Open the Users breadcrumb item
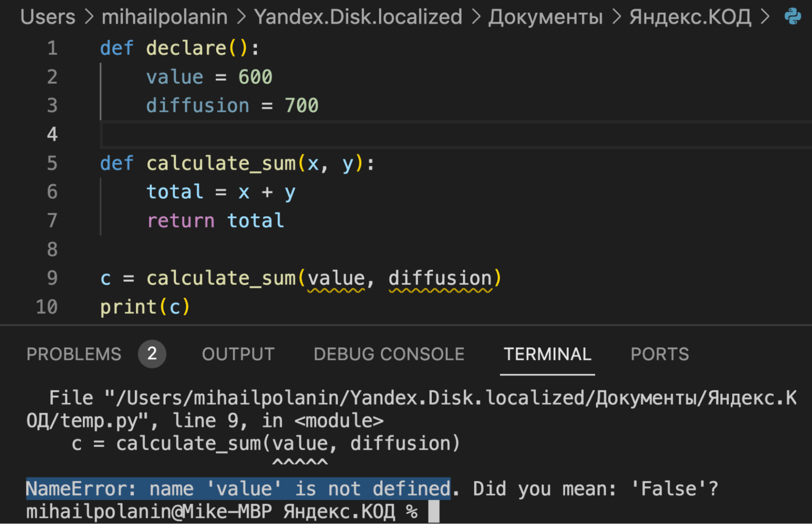This screenshot has height=524, width=812. click(x=47, y=17)
